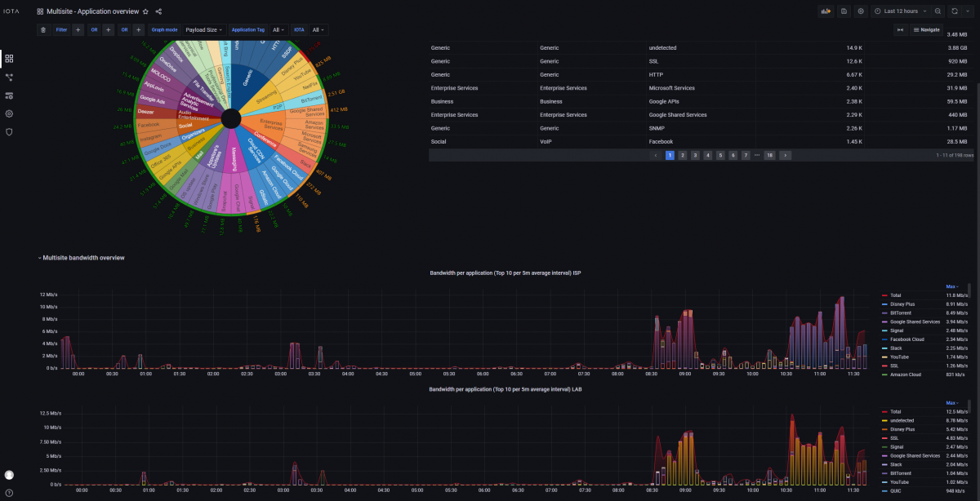
Task: Save dashboard using the floppy disk icon
Action: pos(844,11)
